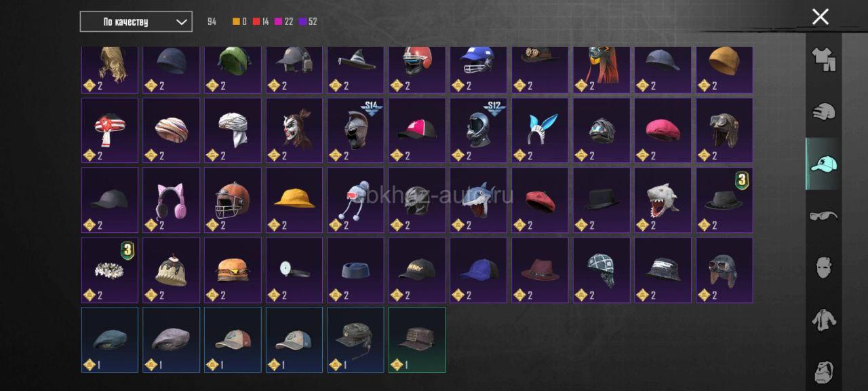
Task: Select the pink cat-ear headphones item
Action: tap(172, 200)
